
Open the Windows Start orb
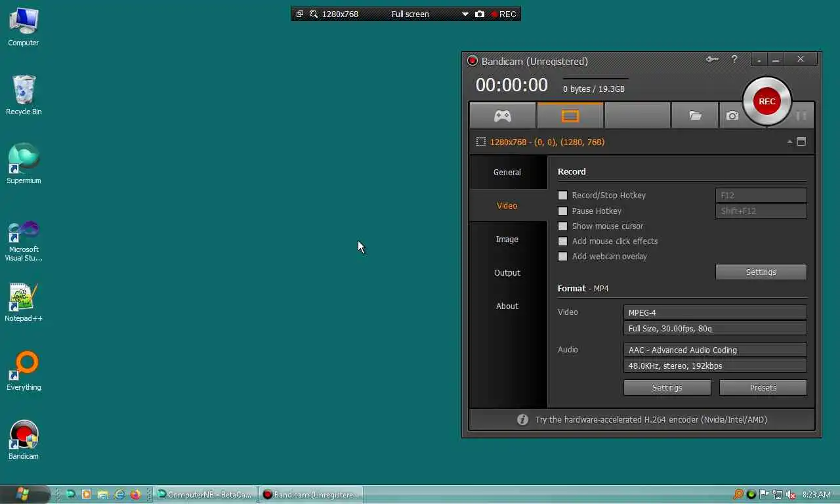pos(24,493)
